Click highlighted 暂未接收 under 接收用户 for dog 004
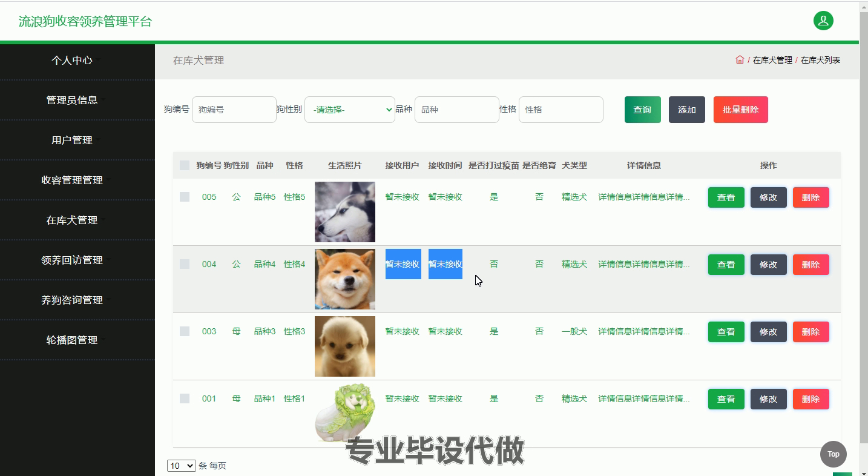Viewport: 868px width, 476px height. point(403,264)
